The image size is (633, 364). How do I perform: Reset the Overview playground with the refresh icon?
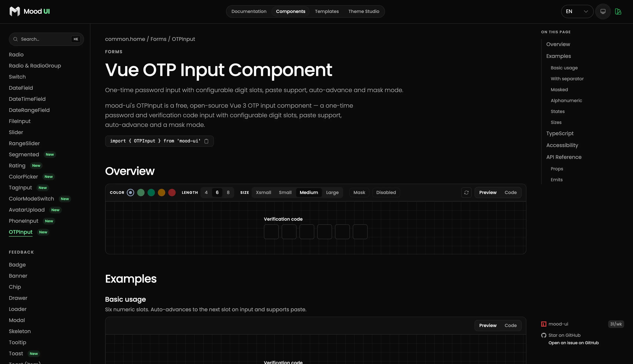click(466, 193)
